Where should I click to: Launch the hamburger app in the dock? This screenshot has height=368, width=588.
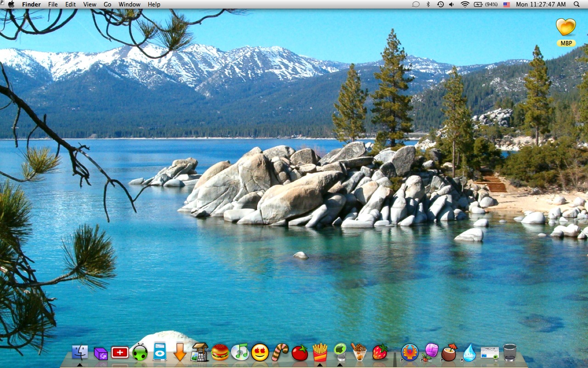(220, 354)
